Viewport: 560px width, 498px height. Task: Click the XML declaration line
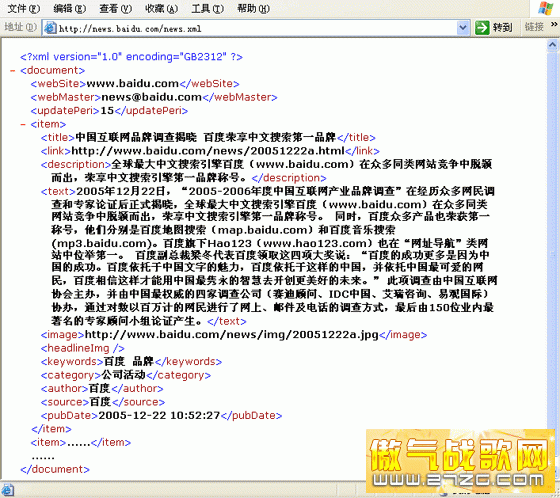pos(131,57)
